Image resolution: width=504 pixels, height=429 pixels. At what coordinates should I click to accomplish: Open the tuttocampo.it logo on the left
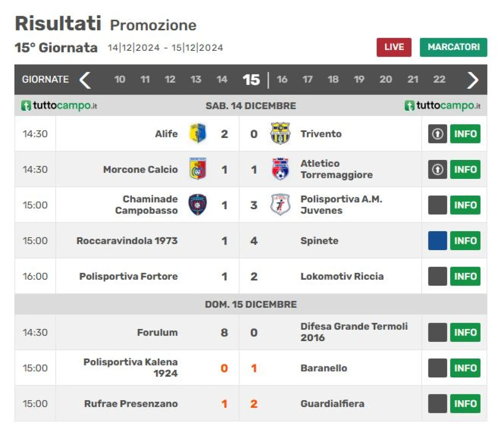(59, 106)
